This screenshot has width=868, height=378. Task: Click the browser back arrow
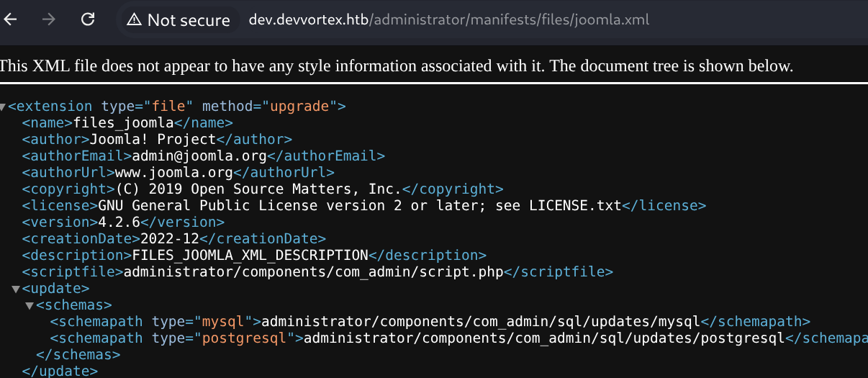(x=10, y=19)
